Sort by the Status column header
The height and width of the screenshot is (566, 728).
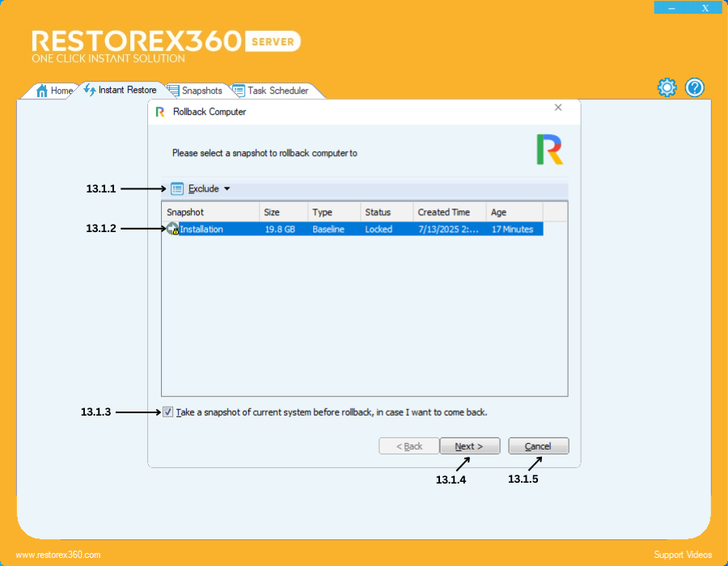pos(387,212)
